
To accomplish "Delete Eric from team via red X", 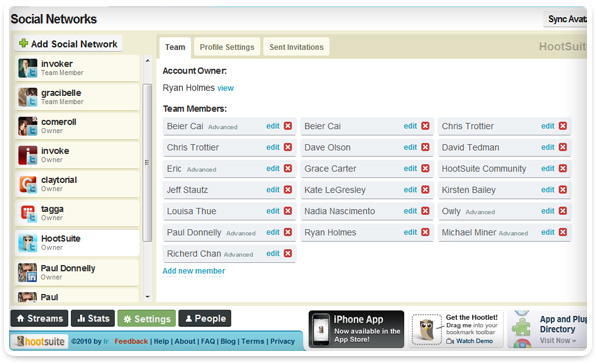I will (288, 168).
